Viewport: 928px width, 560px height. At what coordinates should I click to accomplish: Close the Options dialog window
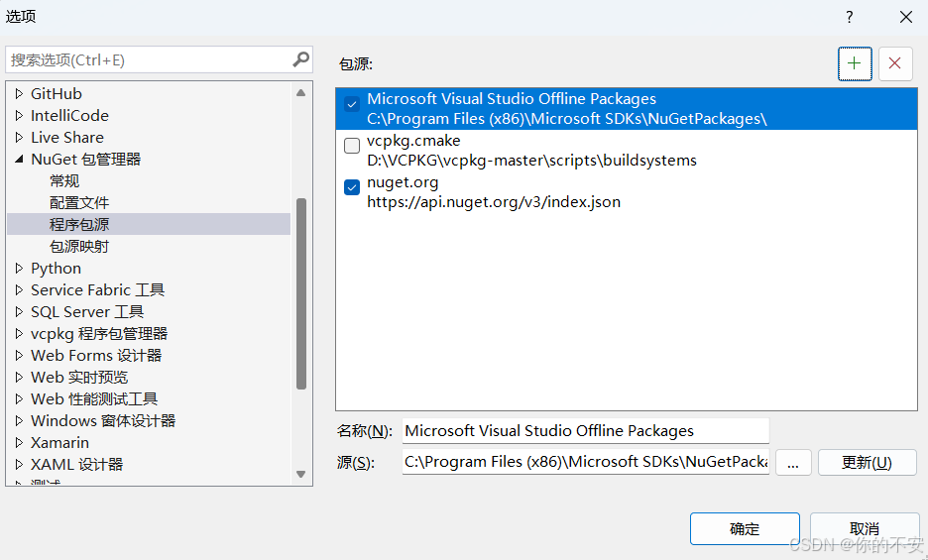click(x=905, y=17)
